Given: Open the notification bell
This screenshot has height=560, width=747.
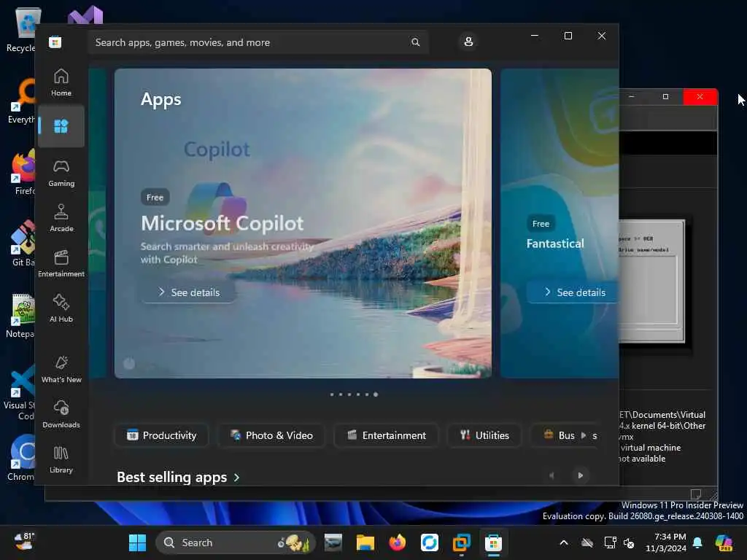Looking at the screenshot, I should (697, 542).
